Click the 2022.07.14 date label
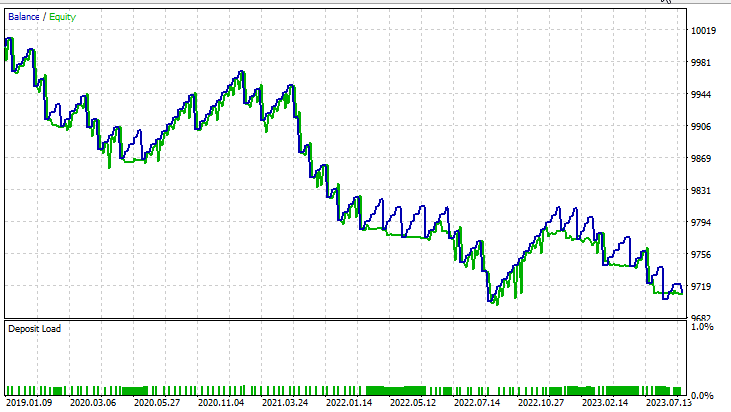Screen dimensions: 731x412 point(477,403)
